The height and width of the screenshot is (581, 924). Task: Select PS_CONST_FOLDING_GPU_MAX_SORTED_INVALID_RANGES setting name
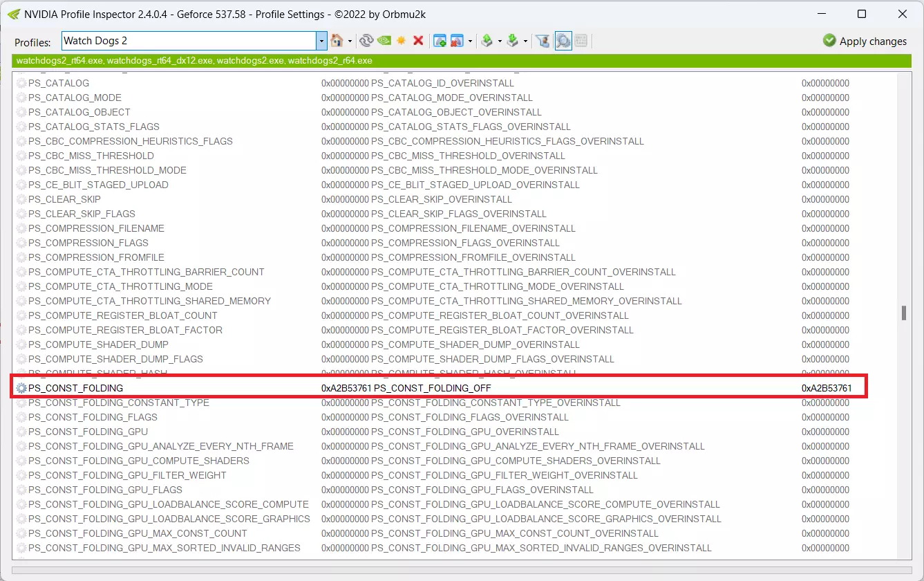click(x=164, y=548)
